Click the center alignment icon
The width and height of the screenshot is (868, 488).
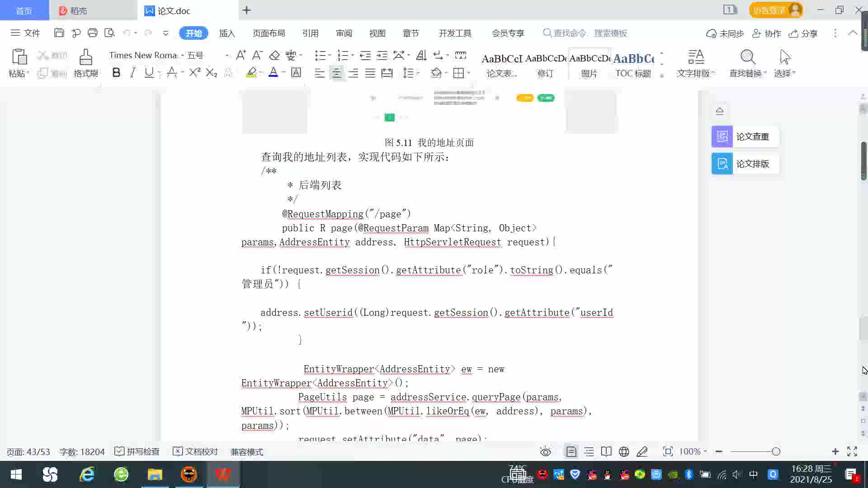point(336,73)
